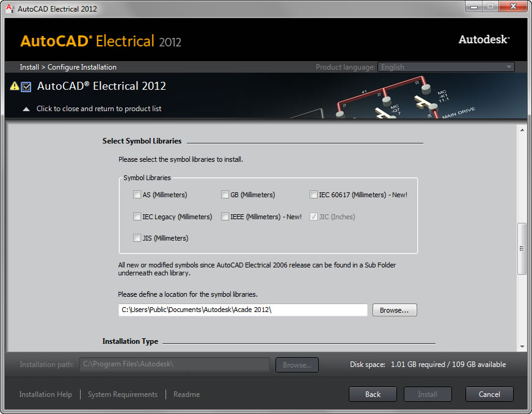This screenshot has height=414, width=532.
Task: Click the symbol libraries location field
Action: 243,310
